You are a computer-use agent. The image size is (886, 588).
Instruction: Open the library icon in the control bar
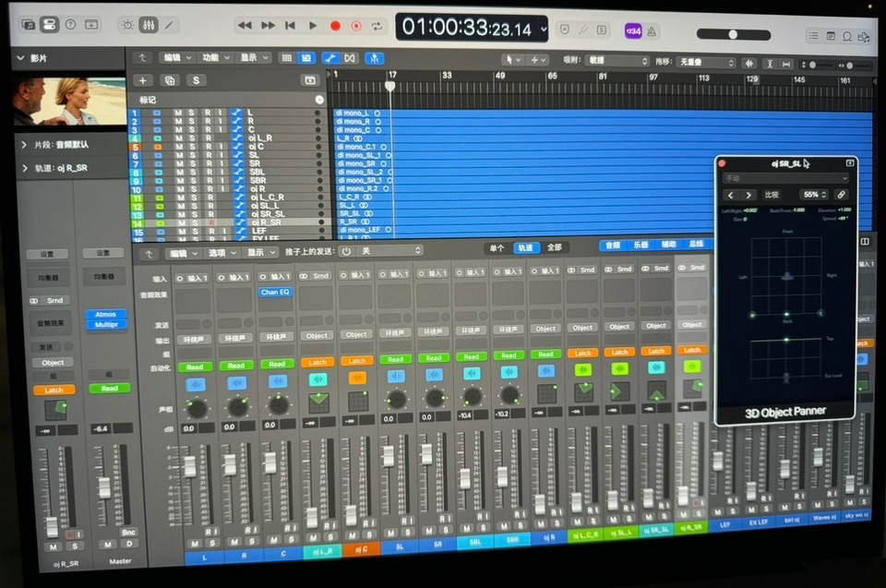(x=28, y=24)
